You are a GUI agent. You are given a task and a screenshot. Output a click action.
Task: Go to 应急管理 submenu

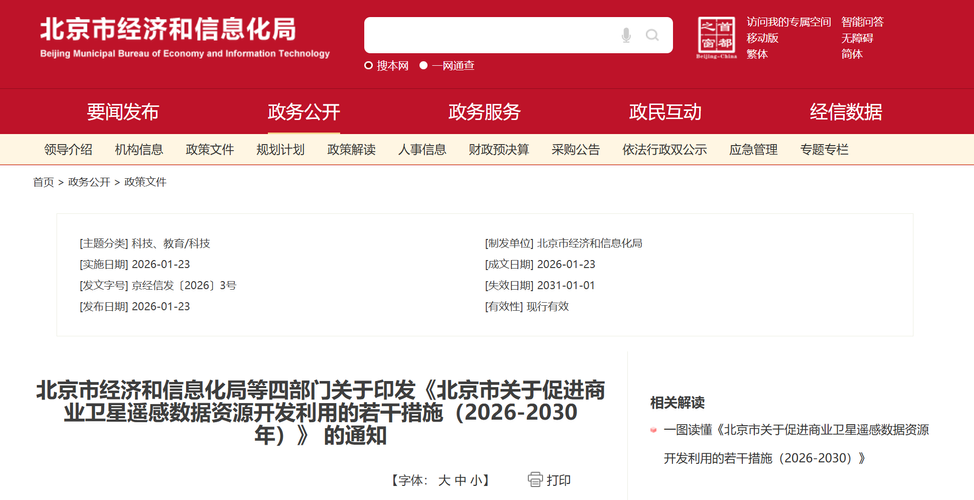[753, 150]
